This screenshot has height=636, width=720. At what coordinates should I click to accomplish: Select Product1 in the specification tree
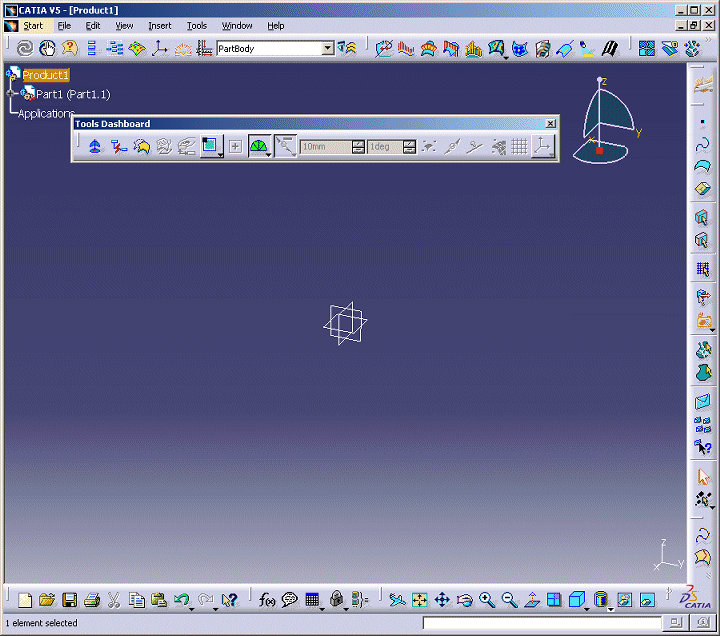(46, 75)
